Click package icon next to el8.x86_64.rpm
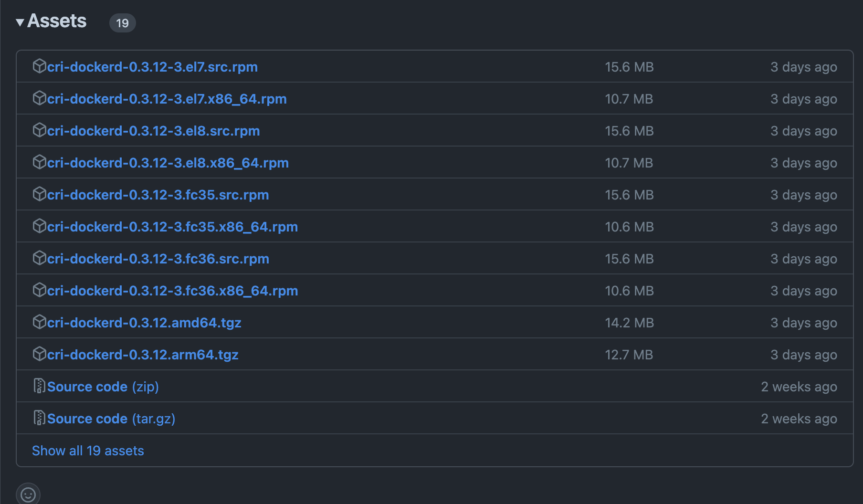This screenshot has height=504, width=863. pyautogui.click(x=39, y=162)
